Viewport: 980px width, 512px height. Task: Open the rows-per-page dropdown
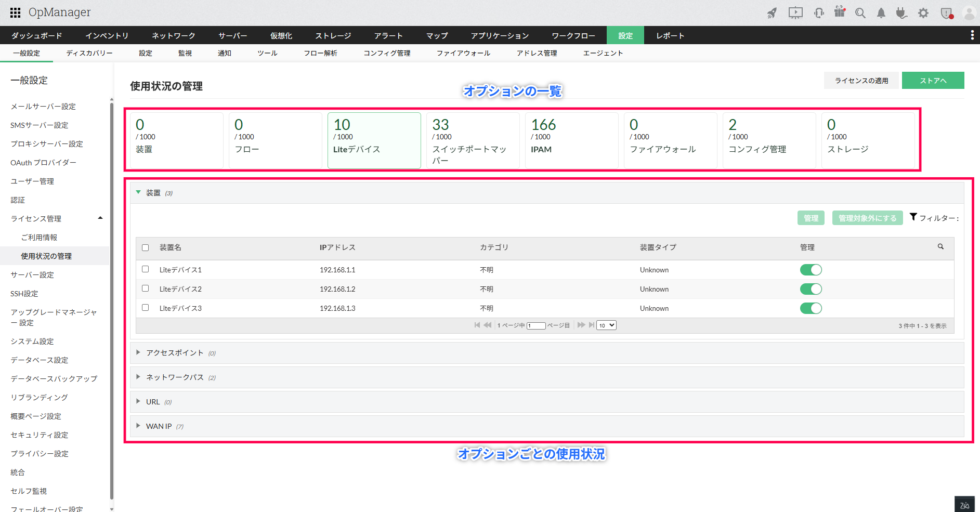tap(606, 325)
